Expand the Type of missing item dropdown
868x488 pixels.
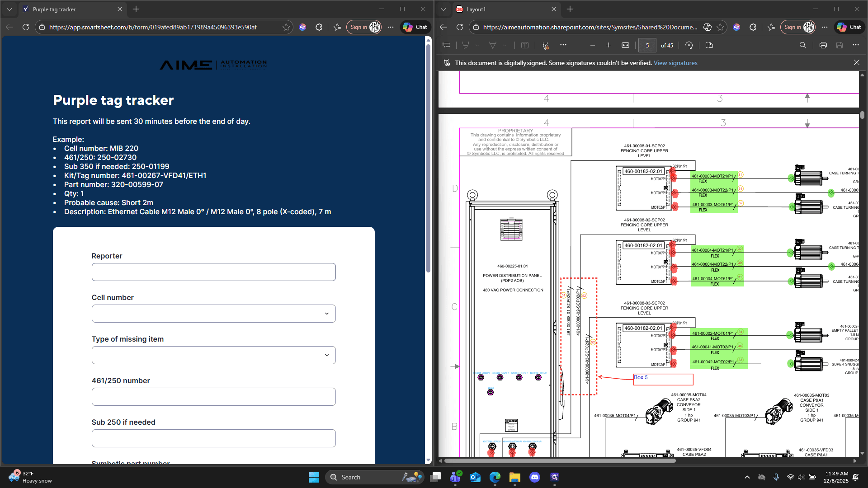point(213,355)
